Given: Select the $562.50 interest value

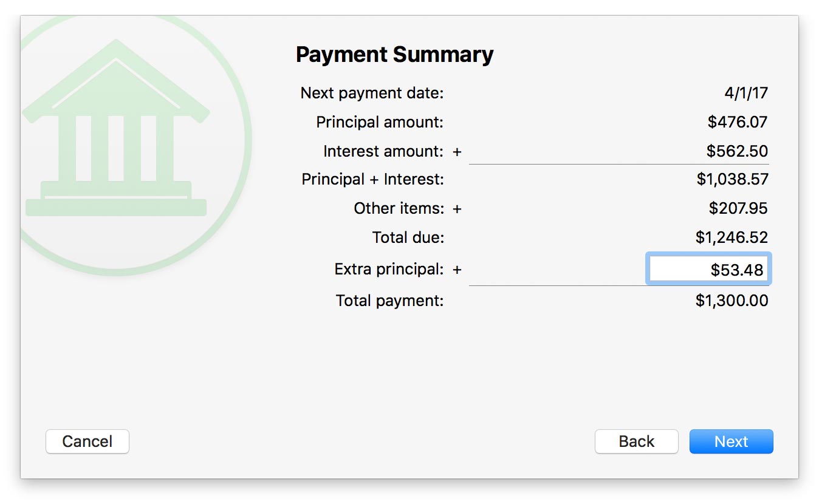Looking at the screenshot, I should [737, 151].
